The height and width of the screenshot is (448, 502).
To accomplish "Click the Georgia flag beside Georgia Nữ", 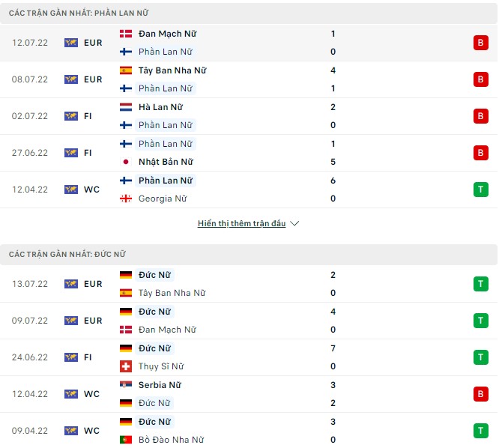I will click(126, 199).
